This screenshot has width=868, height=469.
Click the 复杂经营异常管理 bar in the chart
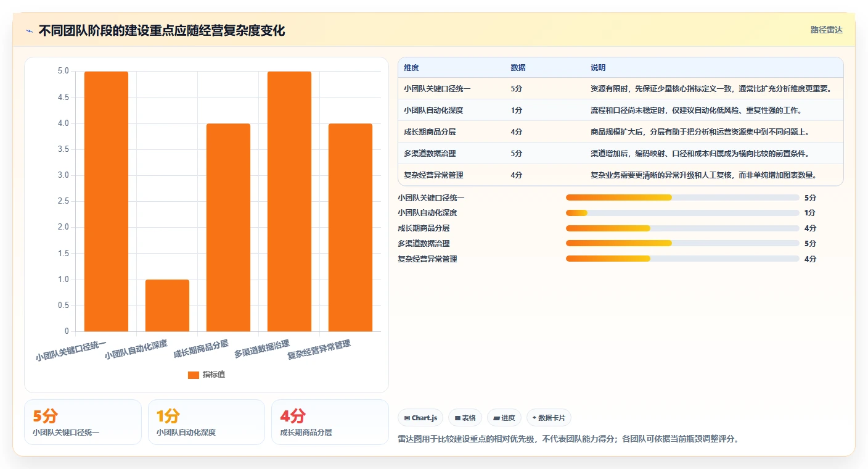point(350,228)
